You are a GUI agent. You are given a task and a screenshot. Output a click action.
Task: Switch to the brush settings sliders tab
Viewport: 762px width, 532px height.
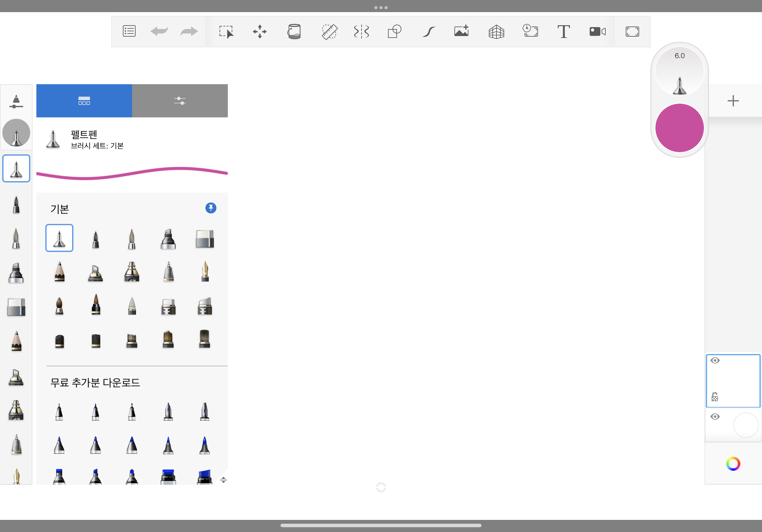pos(180,100)
